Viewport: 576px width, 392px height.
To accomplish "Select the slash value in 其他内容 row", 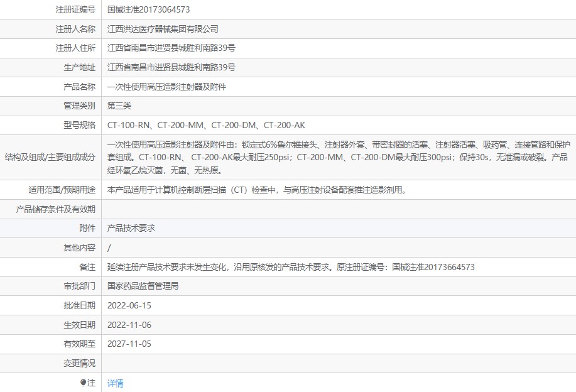I will click(x=109, y=248).
